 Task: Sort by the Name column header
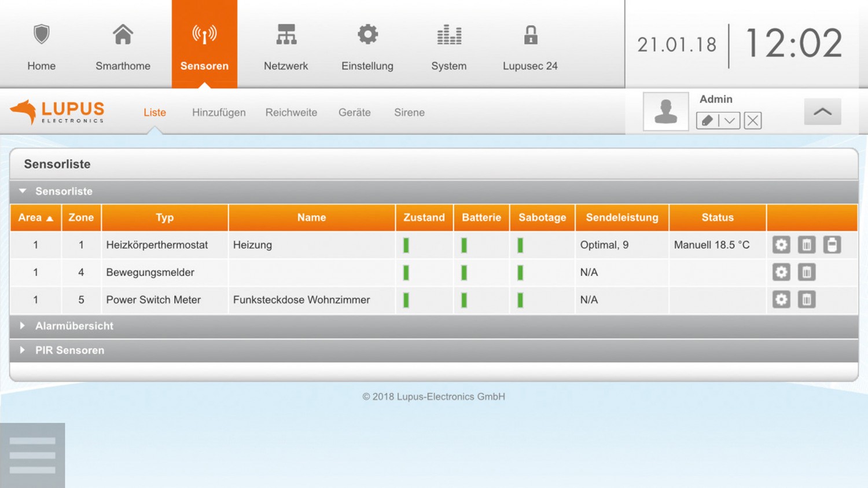(x=312, y=218)
